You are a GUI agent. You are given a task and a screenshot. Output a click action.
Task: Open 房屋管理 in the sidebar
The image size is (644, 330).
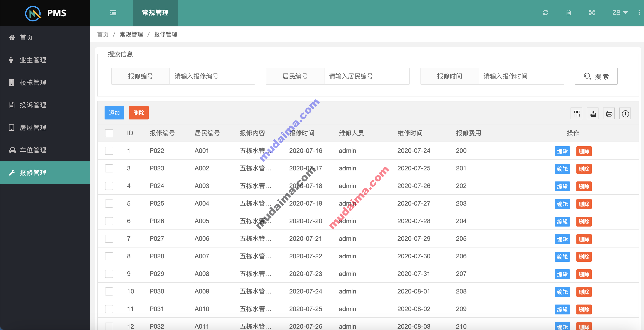[45, 128]
